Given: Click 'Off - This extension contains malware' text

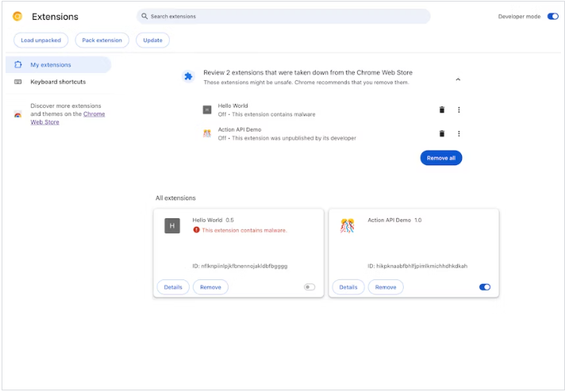Looking at the screenshot, I should tap(267, 114).
